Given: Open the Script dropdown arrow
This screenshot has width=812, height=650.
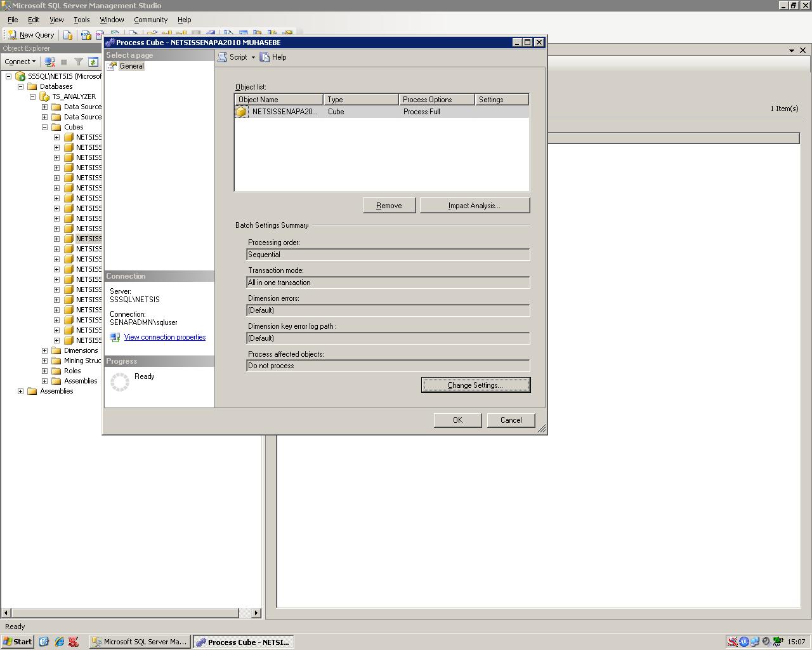Looking at the screenshot, I should tap(253, 57).
